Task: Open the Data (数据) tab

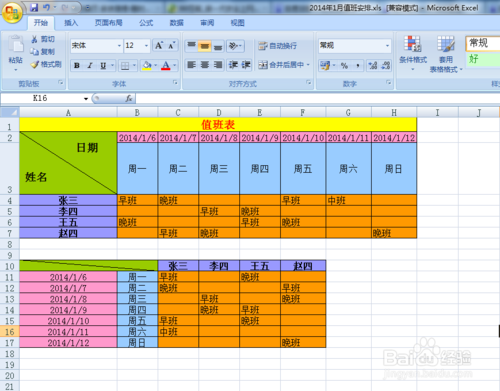Action: pyautogui.click(x=177, y=23)
